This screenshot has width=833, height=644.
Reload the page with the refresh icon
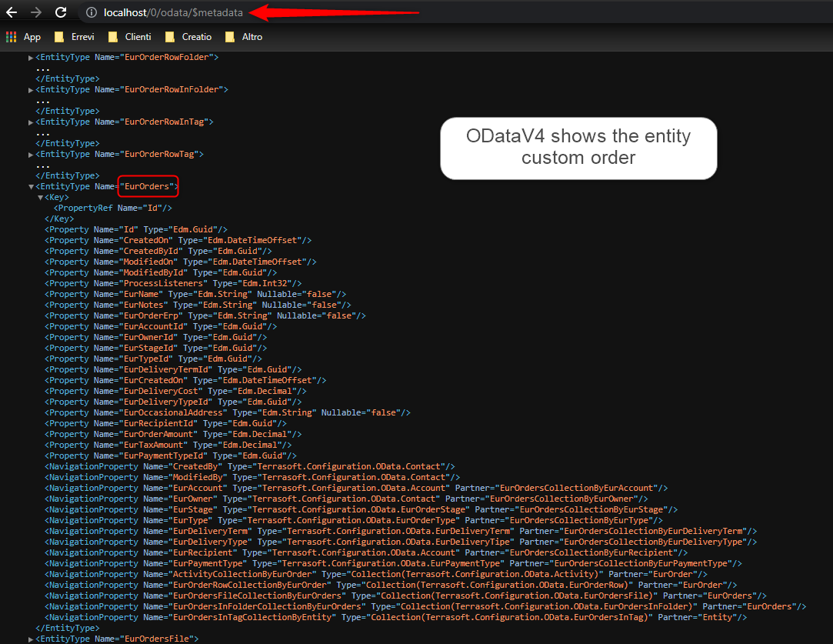(61, 12)
